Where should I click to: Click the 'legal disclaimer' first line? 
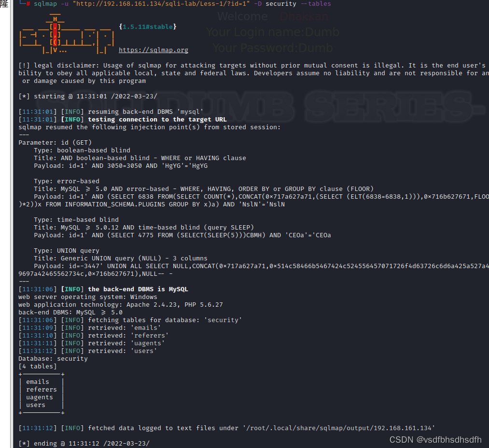point(252,66)
